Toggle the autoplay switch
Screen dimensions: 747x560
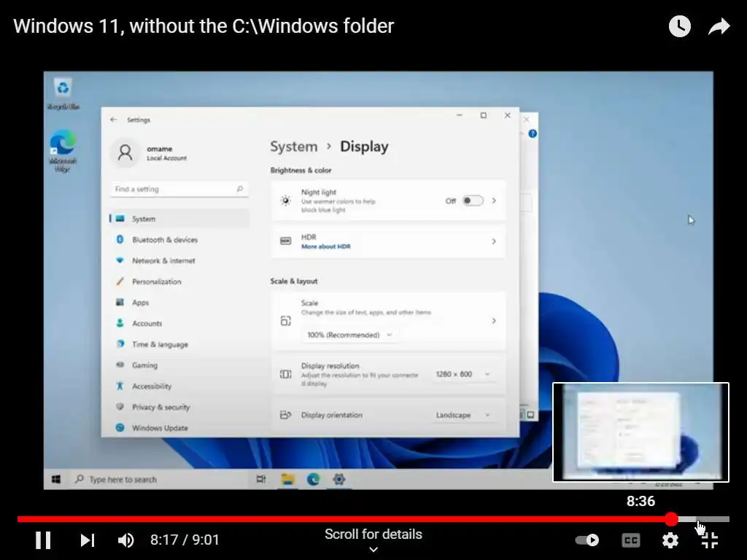pyautogui.click(x=587, y=540)
